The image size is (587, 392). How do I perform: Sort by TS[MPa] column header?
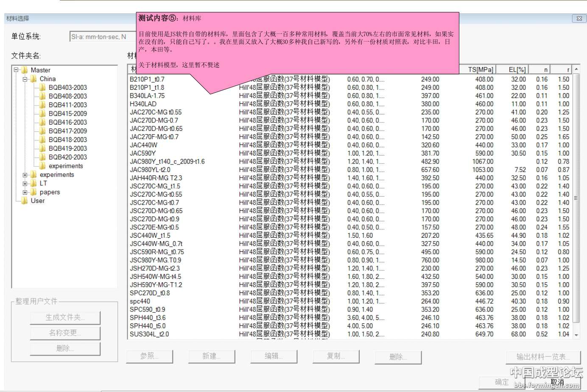point(480,70)
